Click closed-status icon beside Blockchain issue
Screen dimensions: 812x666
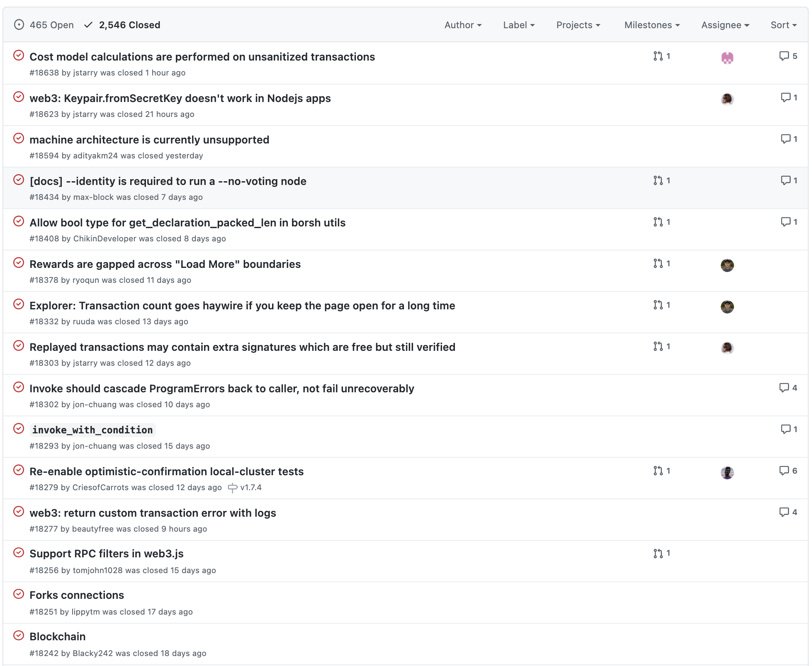19,635
